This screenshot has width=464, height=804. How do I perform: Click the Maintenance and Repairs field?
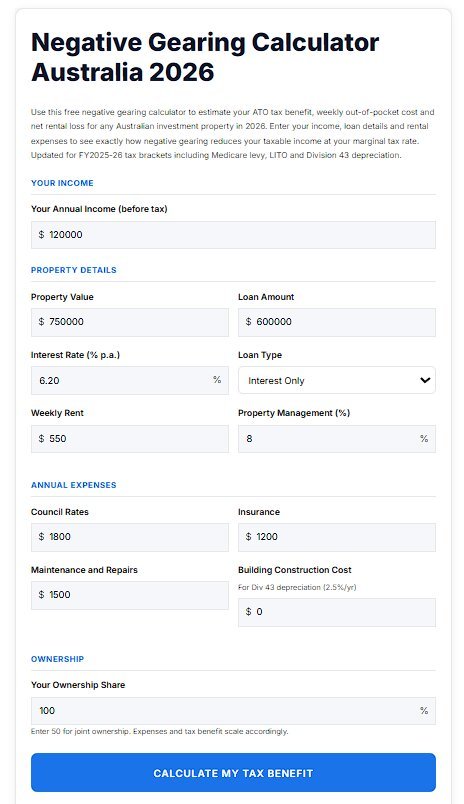click(x=130, y=595)
